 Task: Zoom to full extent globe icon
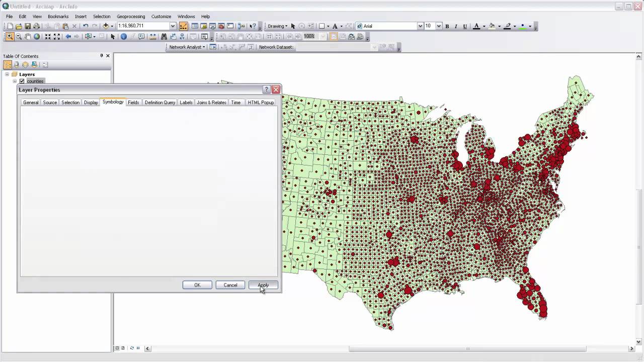(x=37, y=37)
